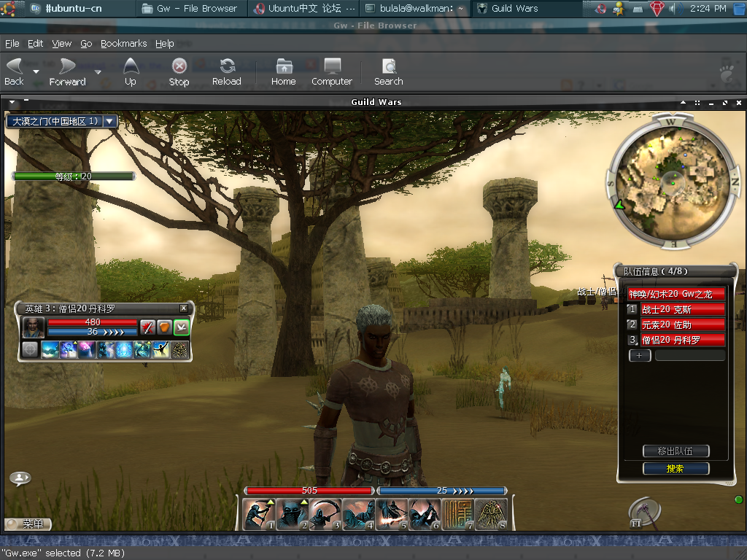This screenshot has width=747, height=560.
Task: Click the 搜索 search button in party panel
Action: [x=676, y=469]
